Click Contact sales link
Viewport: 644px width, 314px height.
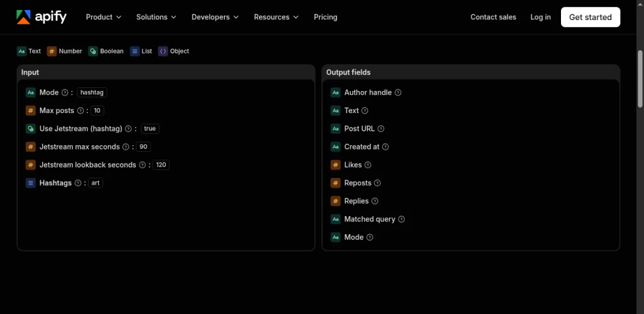493,17
